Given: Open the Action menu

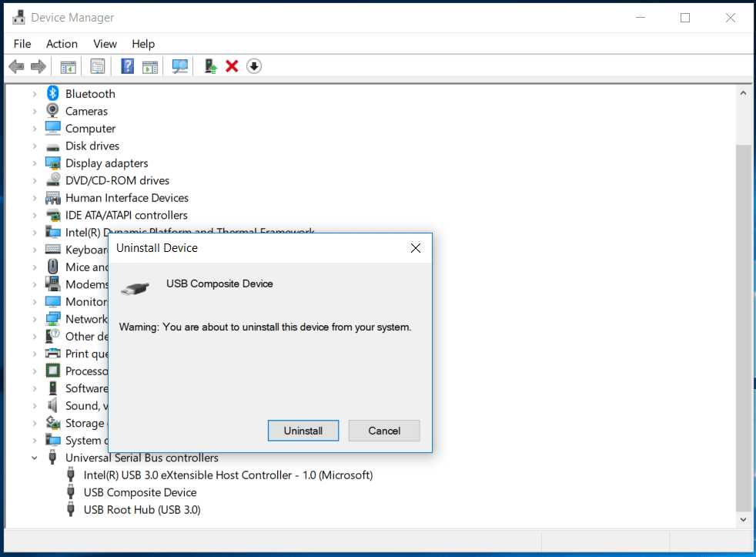Looking at the screenshot, I should pyautogui.click(x=62, y=44).
